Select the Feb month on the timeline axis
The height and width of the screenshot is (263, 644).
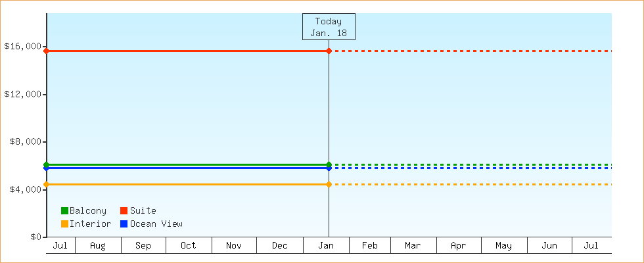tap(370, 245)
